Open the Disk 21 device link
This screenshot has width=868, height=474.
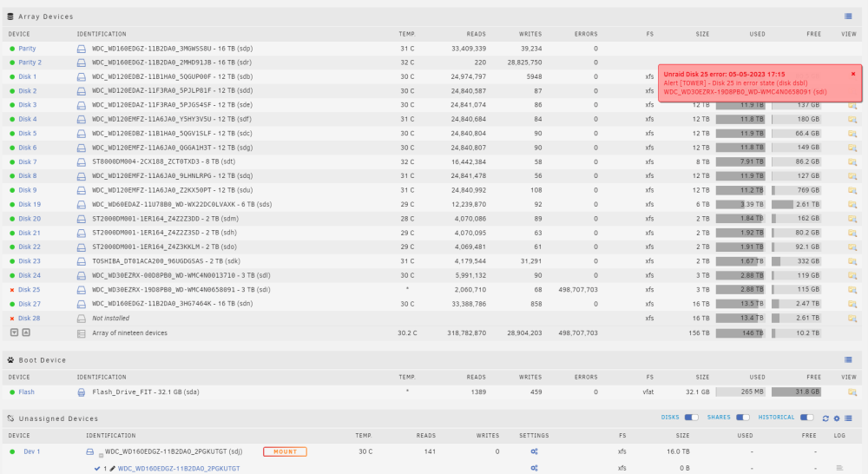[x=30, y=234]
